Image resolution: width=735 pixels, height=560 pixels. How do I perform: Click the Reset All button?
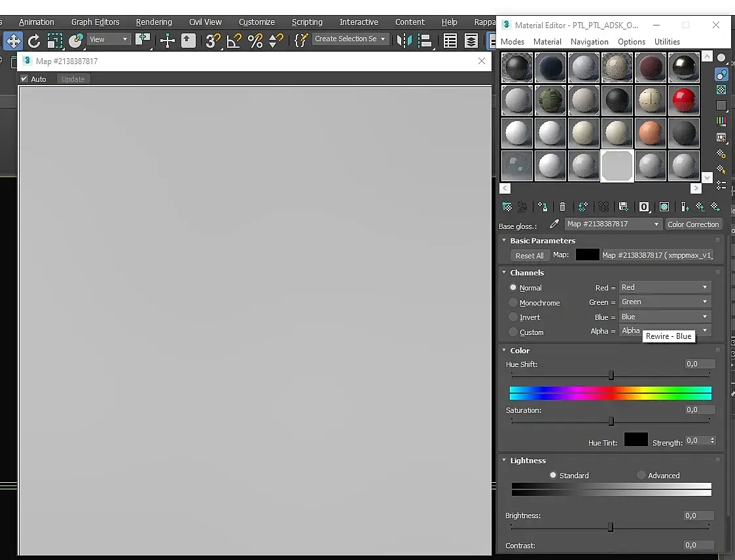pyautogui.click(x=529, y=255)
